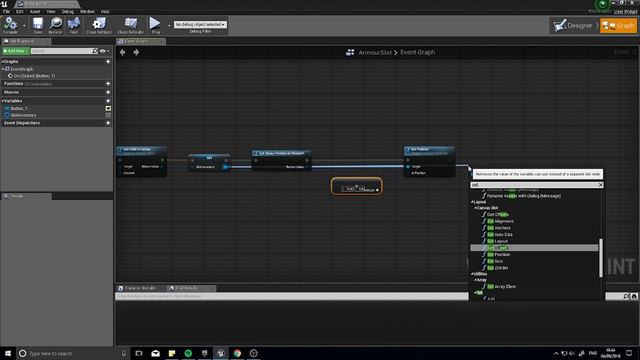Collapse the Layout category in menu
The image size is (640, 360).
(x=473, y=202)
